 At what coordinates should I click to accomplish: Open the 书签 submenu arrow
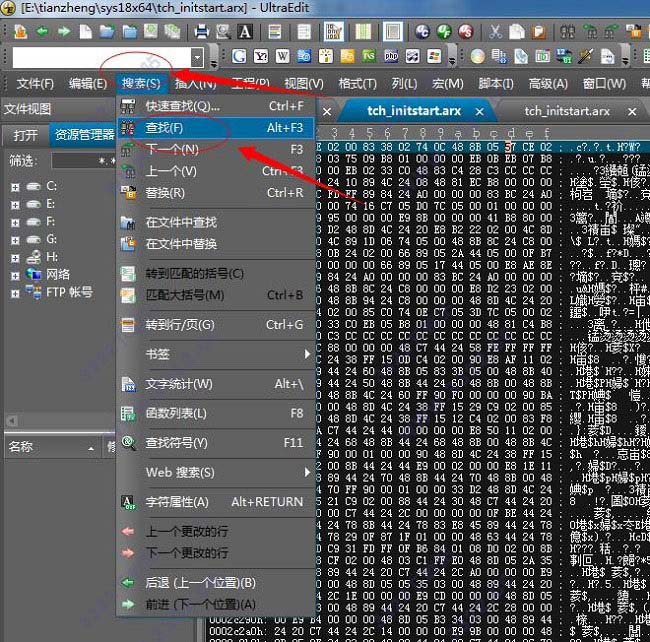[x=307, y=354]
